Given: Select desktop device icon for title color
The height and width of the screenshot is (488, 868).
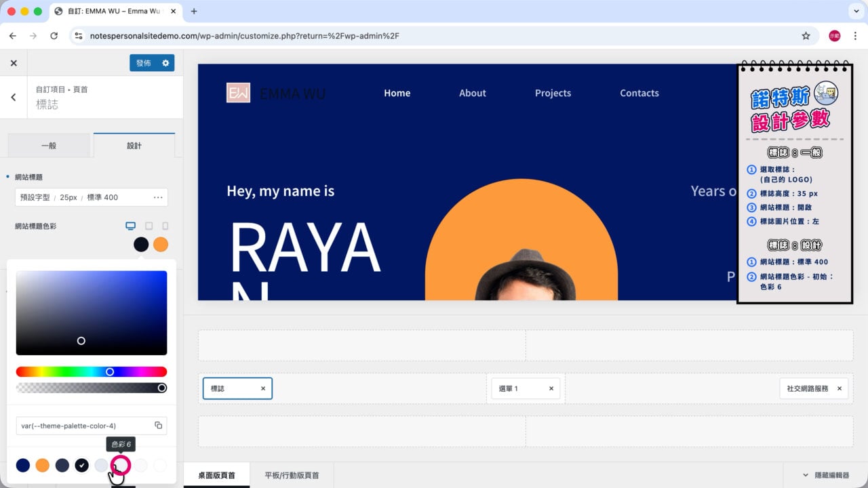Looking at the screenshot, I should point(131,226).
